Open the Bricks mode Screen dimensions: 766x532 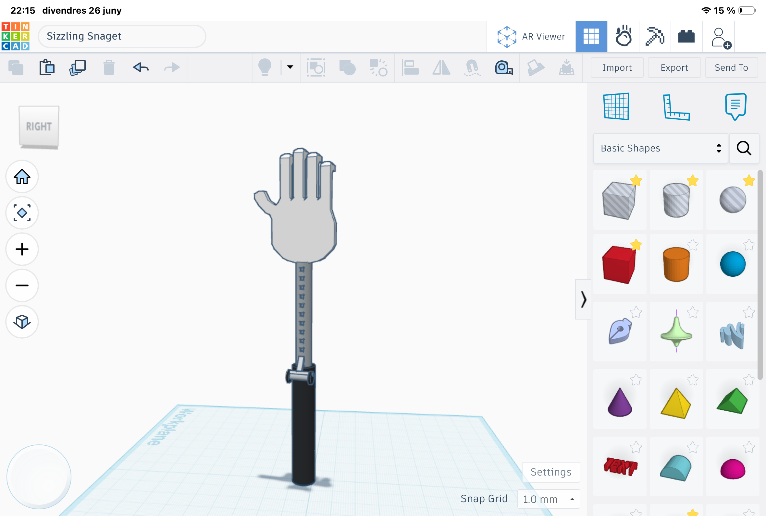[x=686, y=36]
